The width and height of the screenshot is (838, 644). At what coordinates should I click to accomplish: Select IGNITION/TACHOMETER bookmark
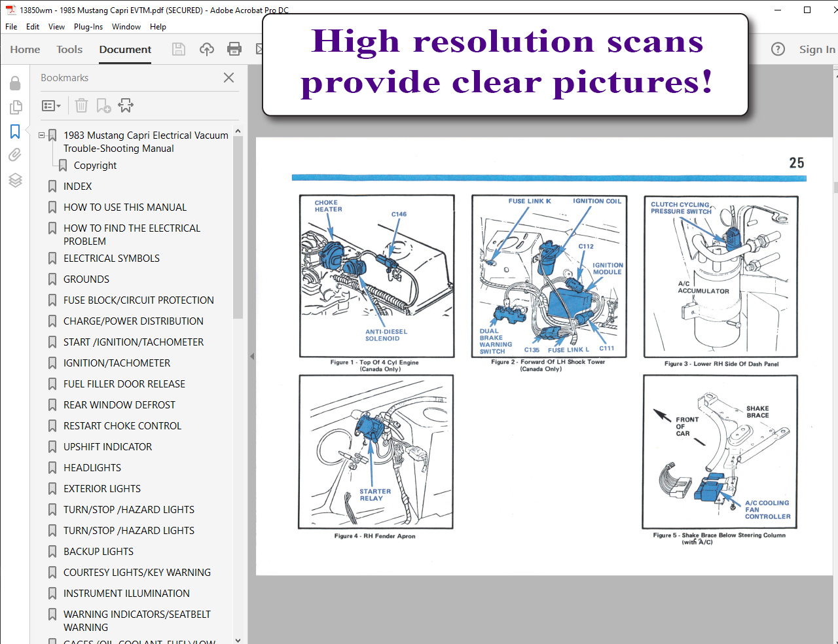(x=117, y=363)
